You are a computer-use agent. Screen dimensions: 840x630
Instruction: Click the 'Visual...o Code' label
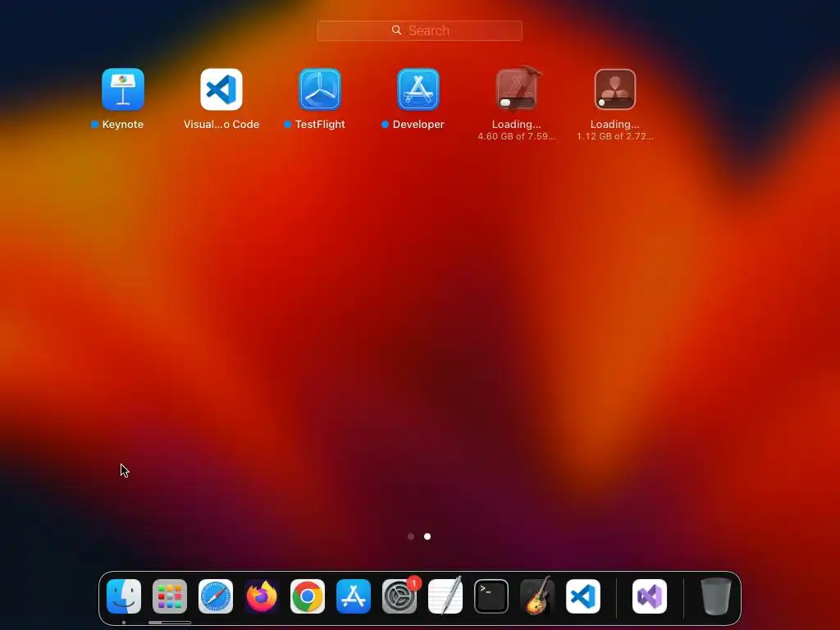tap(221, 125)
